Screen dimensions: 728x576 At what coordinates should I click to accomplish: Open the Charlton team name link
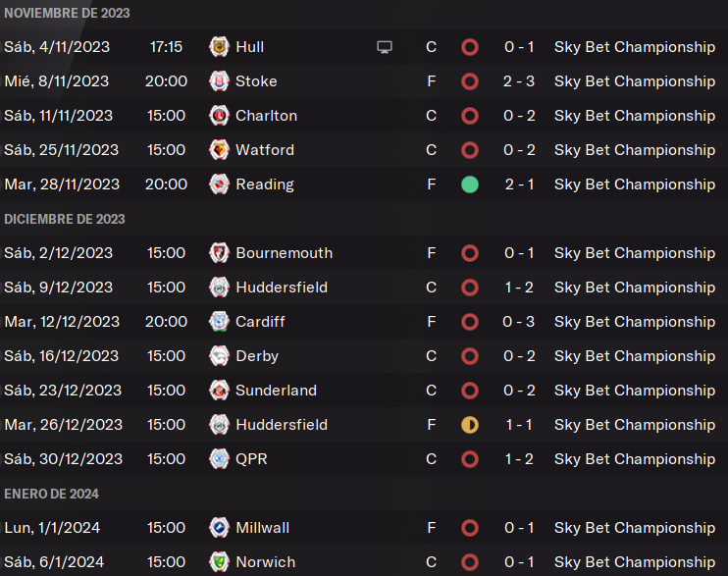266,116
